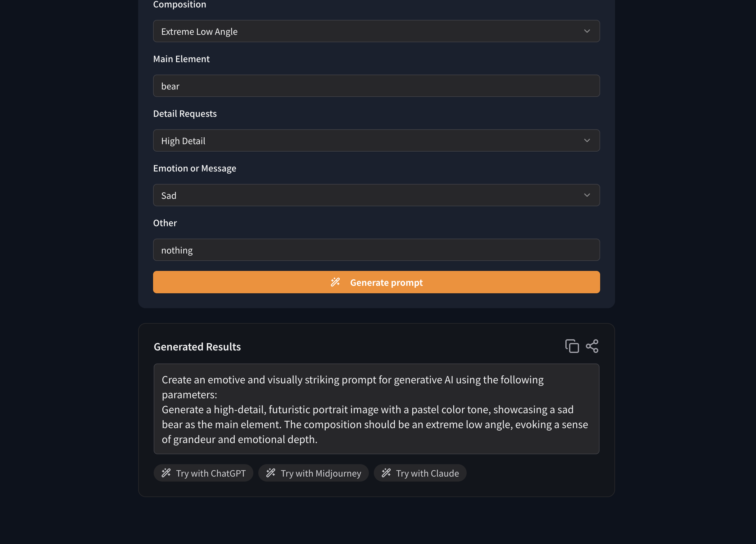Focus the Other field containing nothing

click(x=376, y=250)
